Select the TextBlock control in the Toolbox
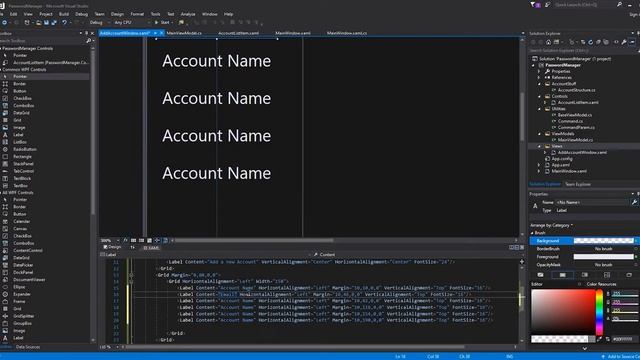Screen dimensions: 640x360 click(x=22, y=178)
